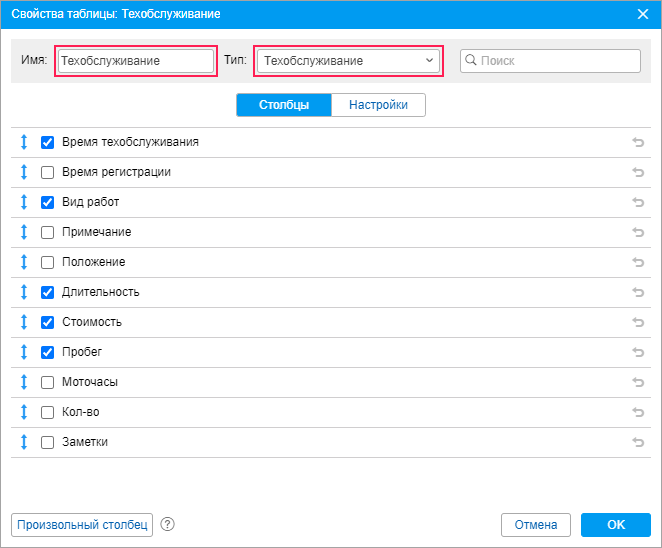Reset the Время техобслуживания column name

637,142
